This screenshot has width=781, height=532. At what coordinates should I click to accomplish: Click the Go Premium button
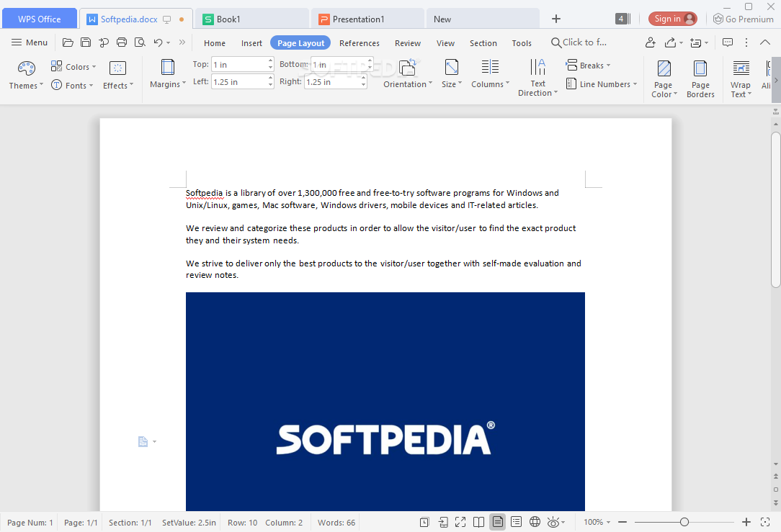point(743,19)
